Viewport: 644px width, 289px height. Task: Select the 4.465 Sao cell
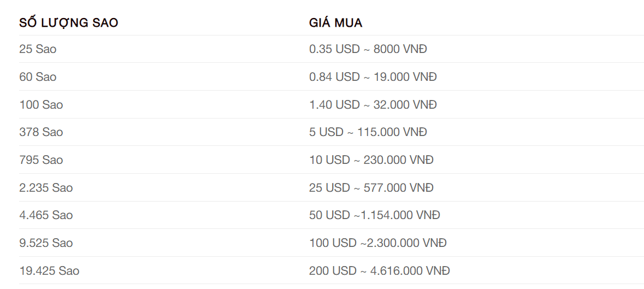[46, 215]
